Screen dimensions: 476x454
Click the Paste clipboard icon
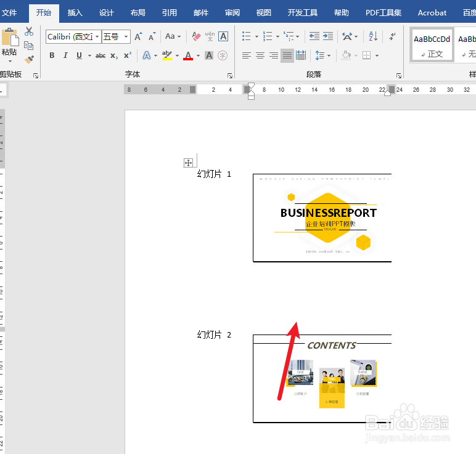pos(10,38)
